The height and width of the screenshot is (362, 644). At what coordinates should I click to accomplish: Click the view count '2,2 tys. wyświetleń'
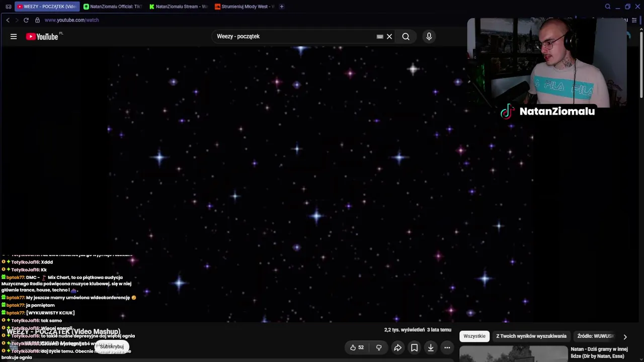405,330
